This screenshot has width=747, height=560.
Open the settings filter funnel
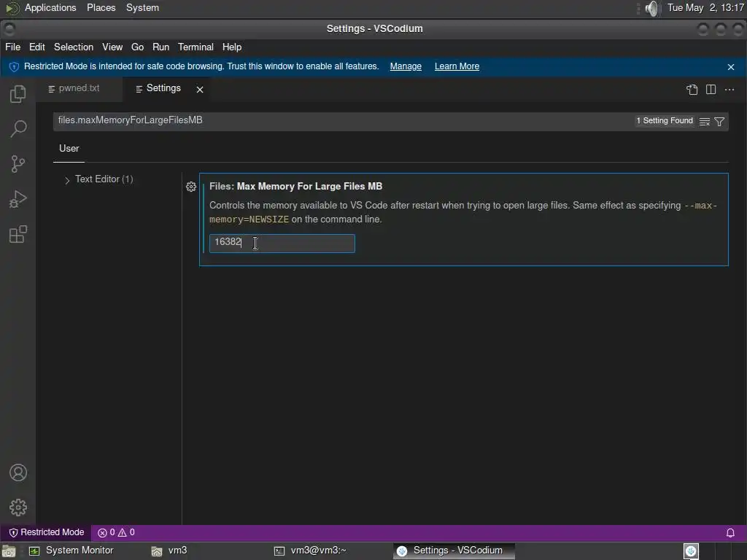[x=719, y=122]
